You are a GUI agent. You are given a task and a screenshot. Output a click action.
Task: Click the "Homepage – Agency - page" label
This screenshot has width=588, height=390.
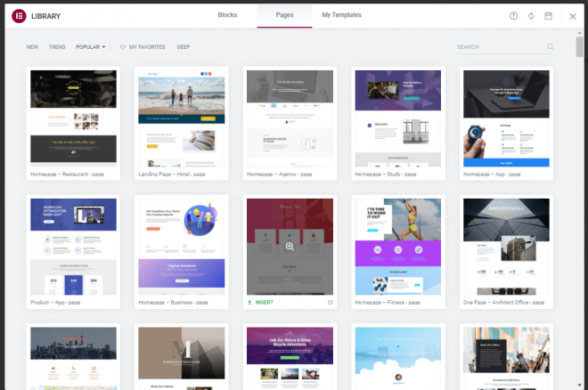pos(280,175)
